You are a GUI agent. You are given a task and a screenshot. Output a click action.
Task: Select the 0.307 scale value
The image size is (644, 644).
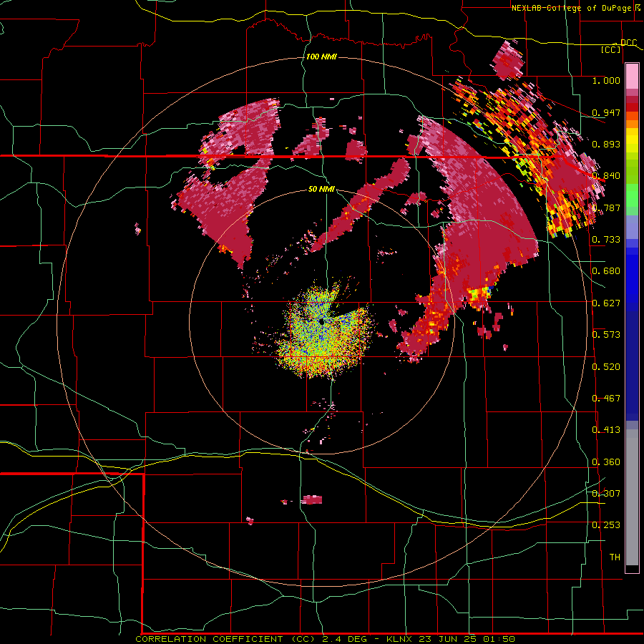point(606,493)
